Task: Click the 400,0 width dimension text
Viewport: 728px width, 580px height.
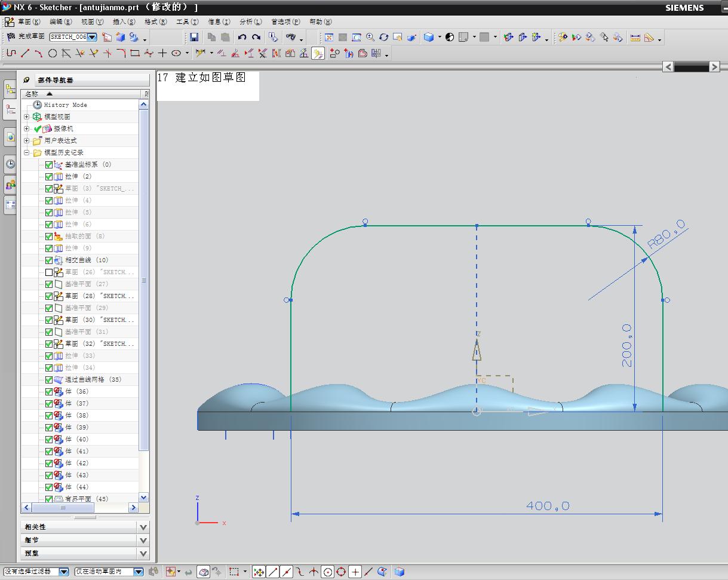Action: pos(548,506)
